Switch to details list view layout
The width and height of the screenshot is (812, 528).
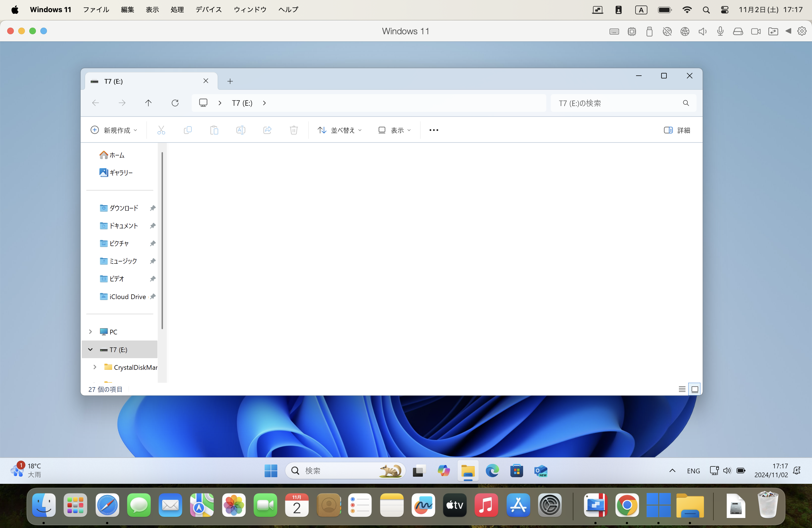(682, 389)
